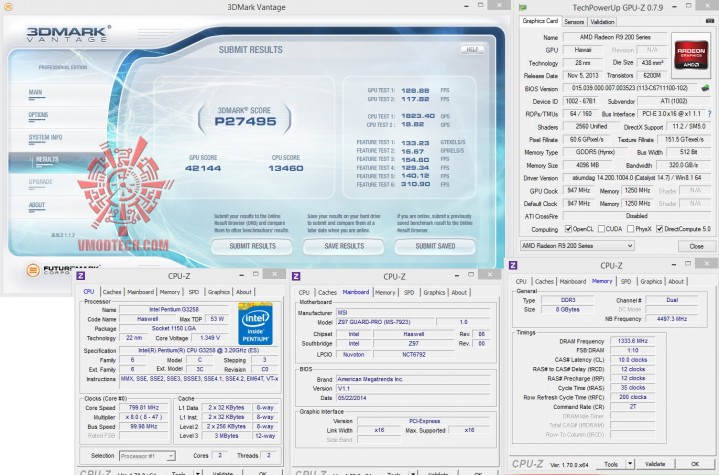The height and width of the screenshot is (475, 719).
Task: Click the CPU score value 13460
Action: tap(286, 168)
